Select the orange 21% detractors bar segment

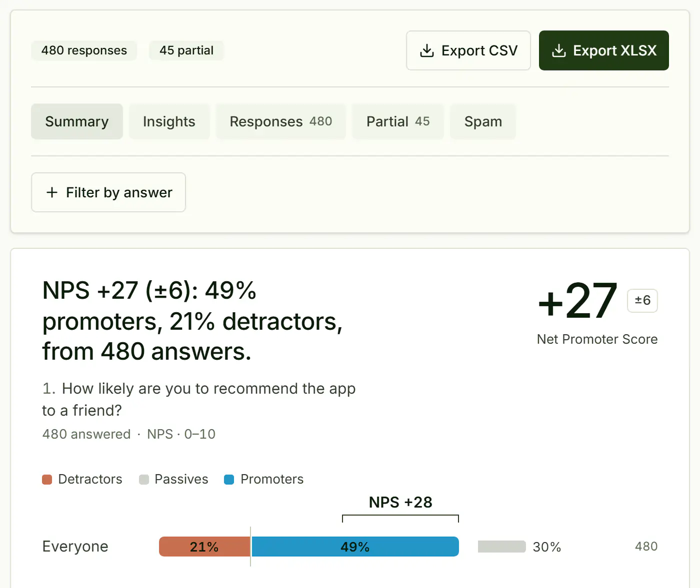[x=204, y=547]
